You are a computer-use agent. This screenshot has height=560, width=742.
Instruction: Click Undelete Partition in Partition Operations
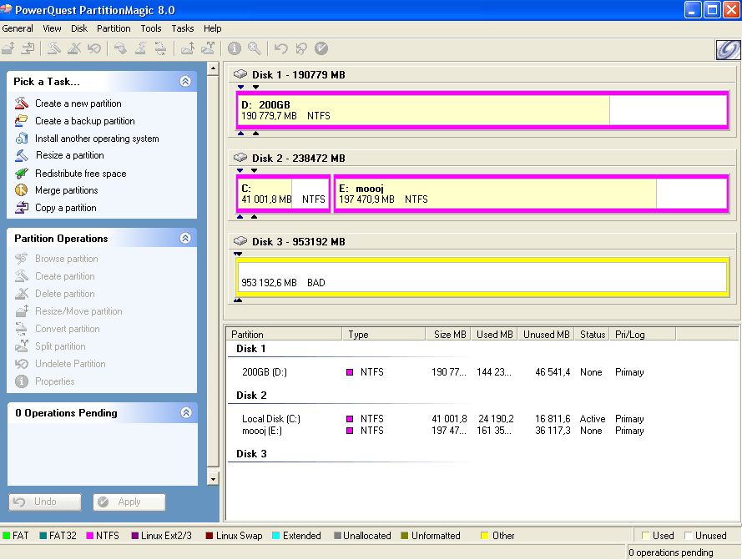70,364
